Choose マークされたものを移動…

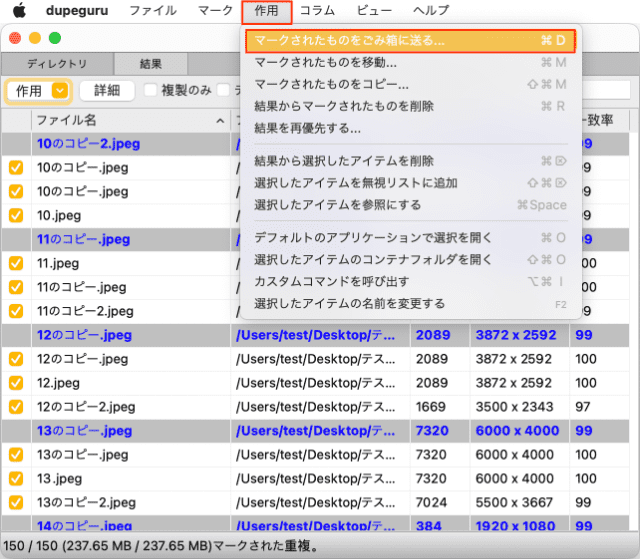(x=410, y=62)
